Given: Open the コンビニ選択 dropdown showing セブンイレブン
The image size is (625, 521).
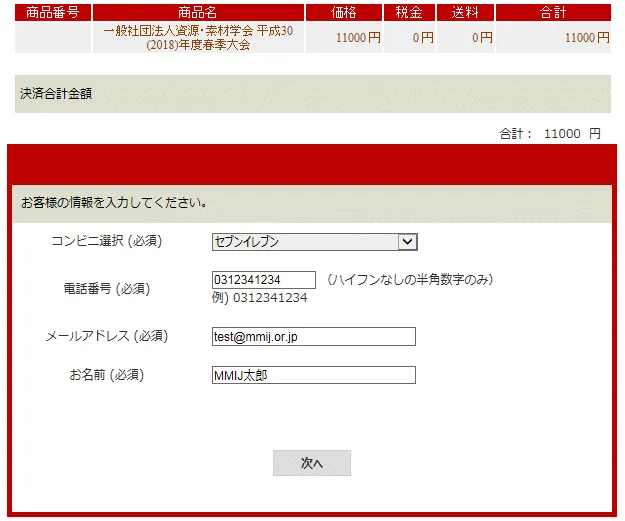Looking at the screenshot, I should [x=313, y=241].
